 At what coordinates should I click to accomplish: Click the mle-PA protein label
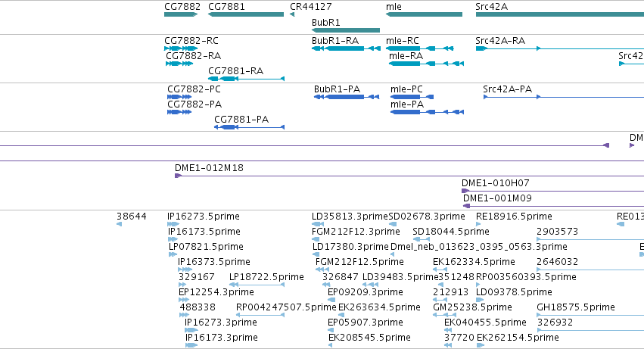click(407, 104)
